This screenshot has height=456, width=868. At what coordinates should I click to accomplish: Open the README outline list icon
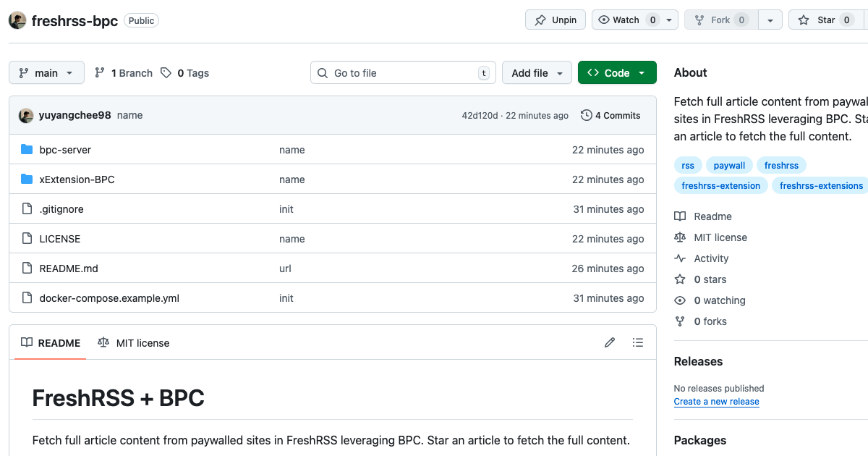(x=637, y=342)
